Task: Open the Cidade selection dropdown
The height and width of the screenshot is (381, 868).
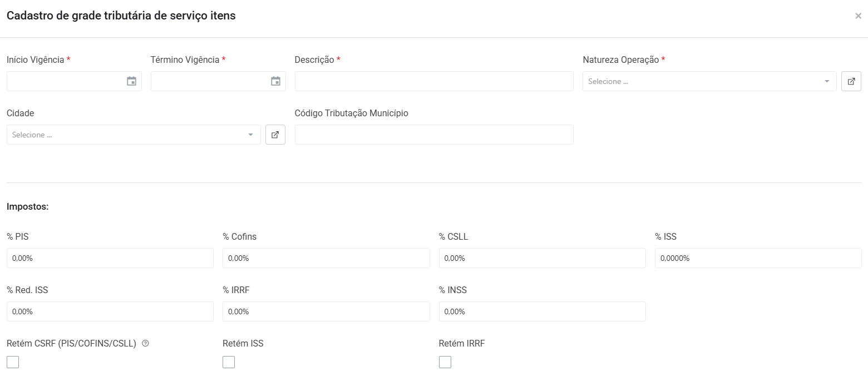Action: coord(133,135)
